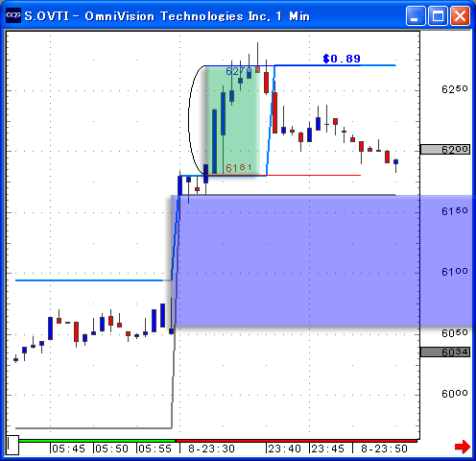This screenshot has height=461, width=476.
Task: Select the 6200 price marker on scale
Action: (445, 149)
